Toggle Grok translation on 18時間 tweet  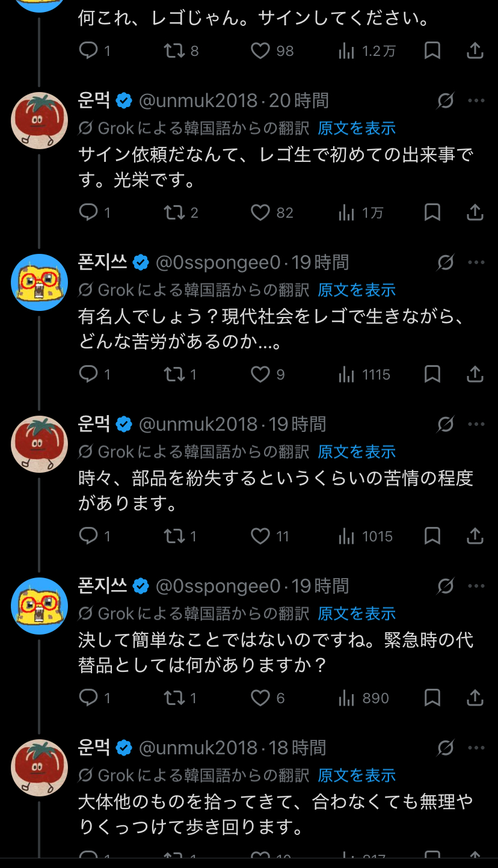pos(445,748)
